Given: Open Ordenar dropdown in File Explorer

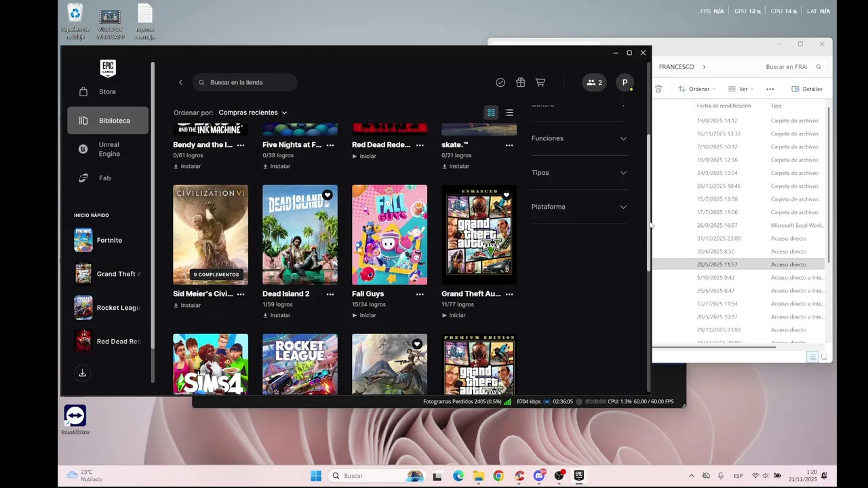Looking at the screenshot, I should (697, 89).
